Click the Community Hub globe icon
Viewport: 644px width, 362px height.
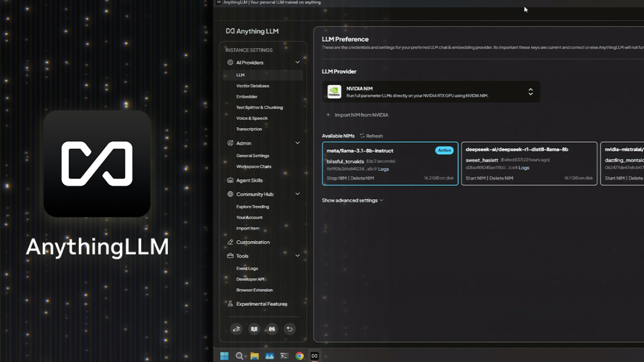click(230, 194)
